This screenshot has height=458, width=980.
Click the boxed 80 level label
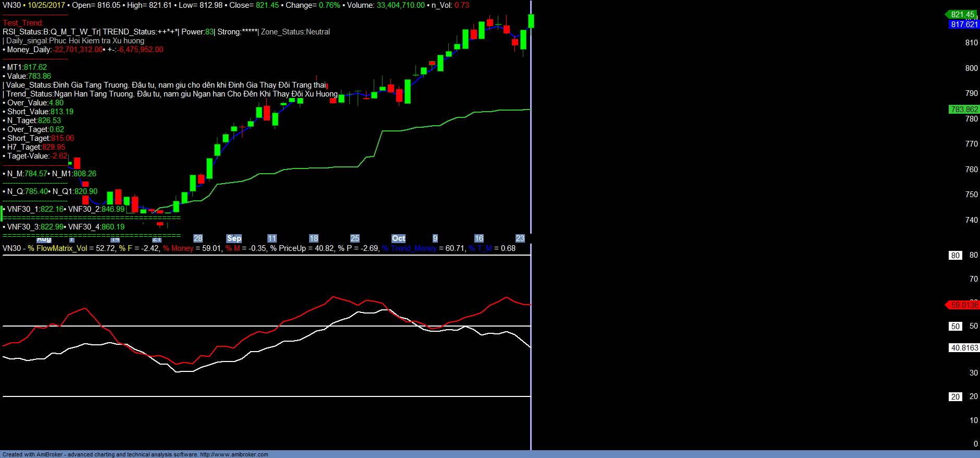955,256
